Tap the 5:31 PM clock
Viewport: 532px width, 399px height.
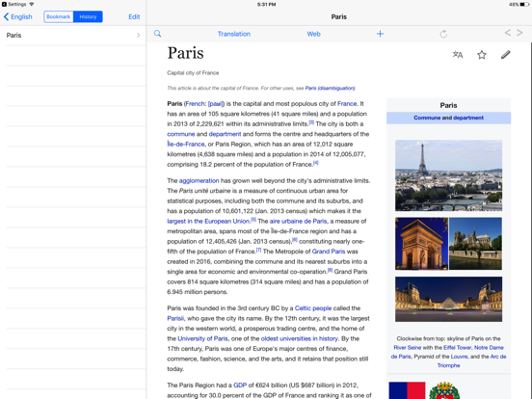[266, 5]
